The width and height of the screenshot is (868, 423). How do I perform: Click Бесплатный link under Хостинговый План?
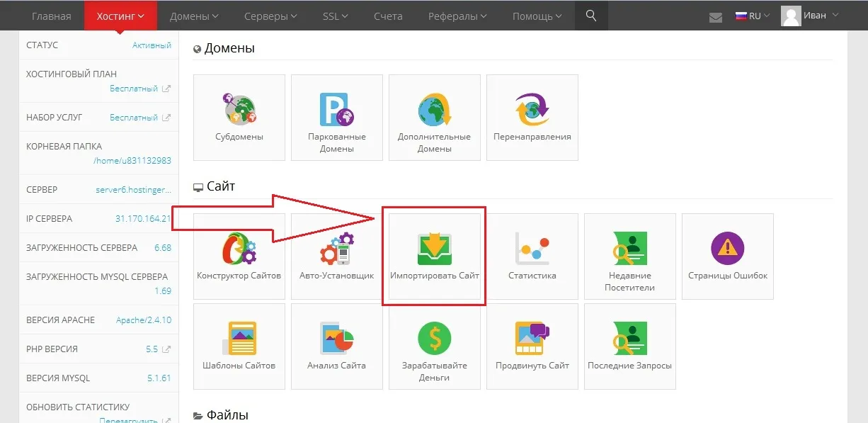134,89
